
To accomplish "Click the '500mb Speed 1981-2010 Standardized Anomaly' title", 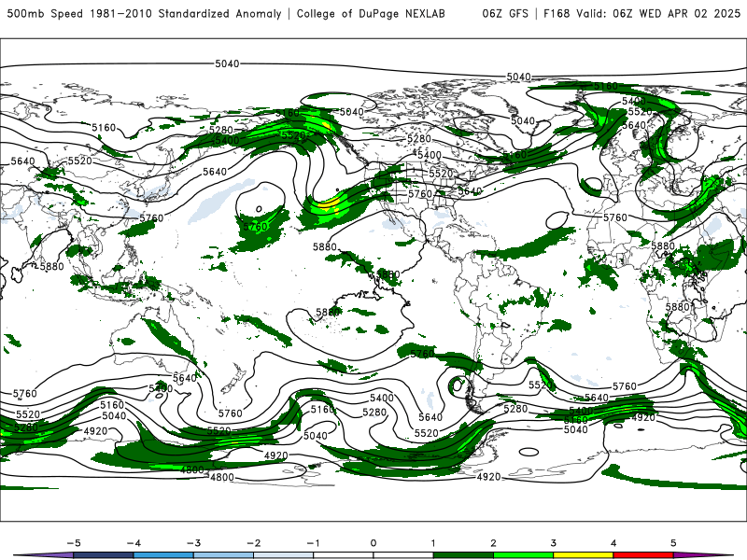I will pos(145,14).
